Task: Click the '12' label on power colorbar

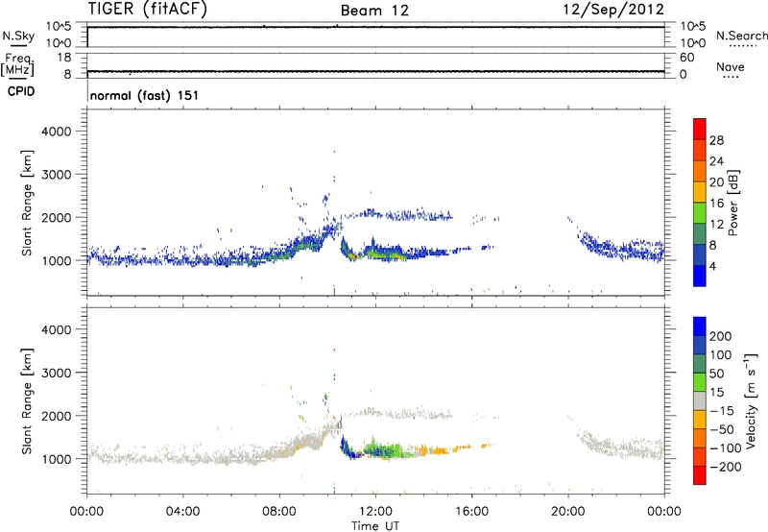Action: [x=716, y=225]
